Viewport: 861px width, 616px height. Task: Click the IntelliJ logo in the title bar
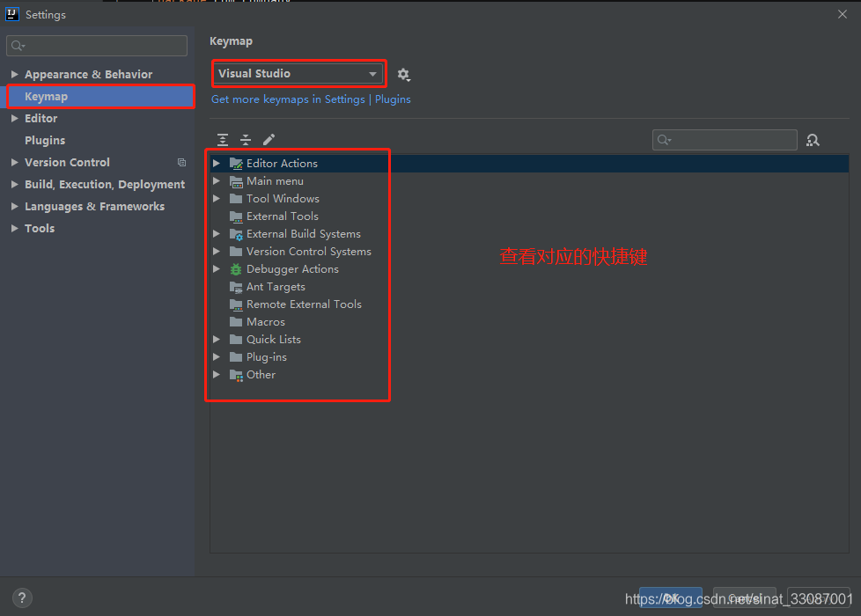coord(12,14)
